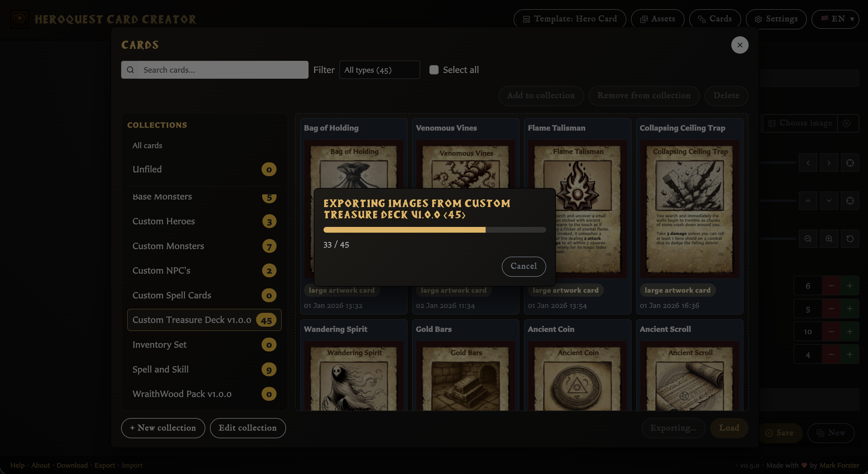Click the export progress bar

coord(434,230)
